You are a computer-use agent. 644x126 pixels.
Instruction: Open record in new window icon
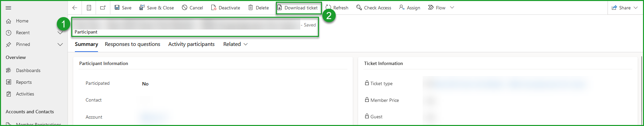(103, 8)
